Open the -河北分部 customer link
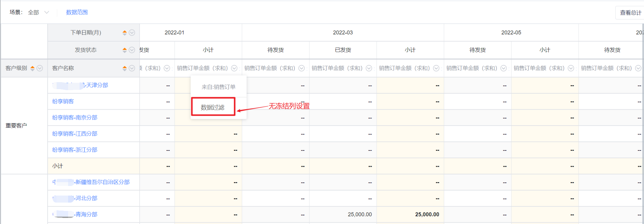This screenshot has width=644, height=224. tap(75, 198)
